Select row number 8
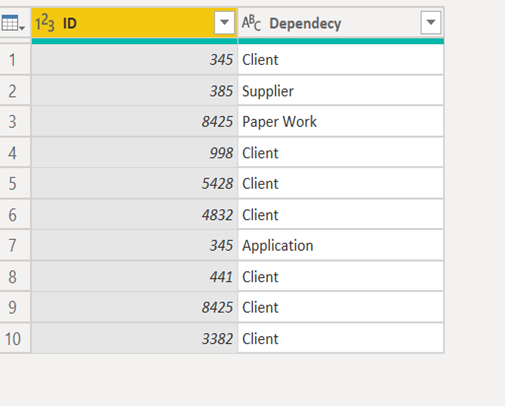Screen dimensions: 505x406 coord(15,277)
